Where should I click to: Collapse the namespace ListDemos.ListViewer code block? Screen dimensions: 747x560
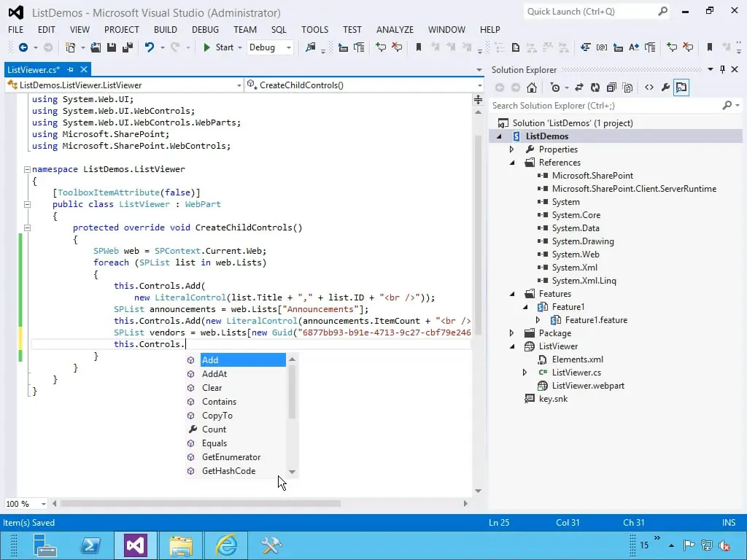pyautogui.click(x=27, y=169)
